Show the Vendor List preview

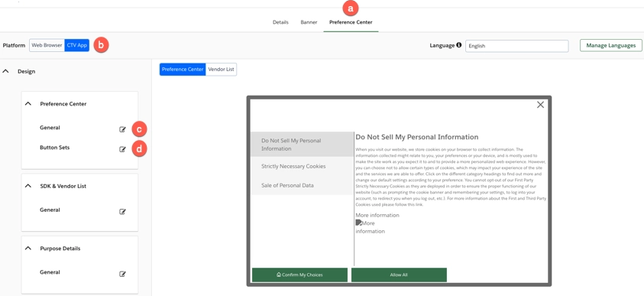[x=221, y=70]
